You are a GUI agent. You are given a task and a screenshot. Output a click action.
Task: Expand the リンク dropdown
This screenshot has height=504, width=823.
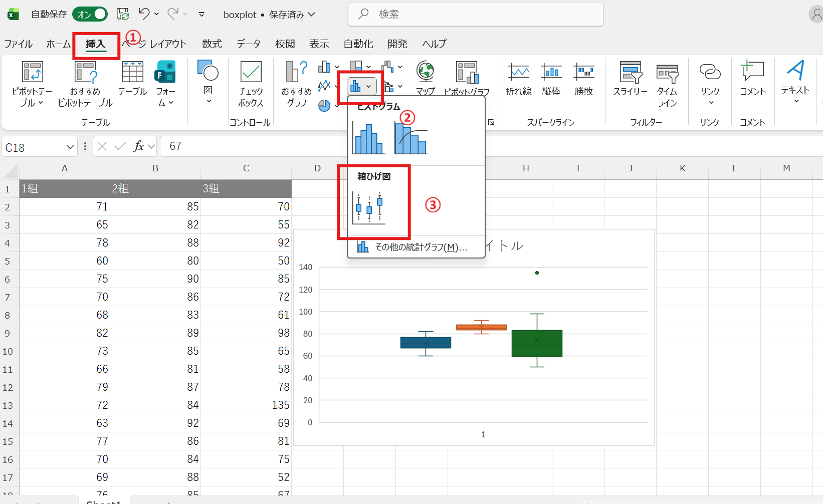[710, 103]
